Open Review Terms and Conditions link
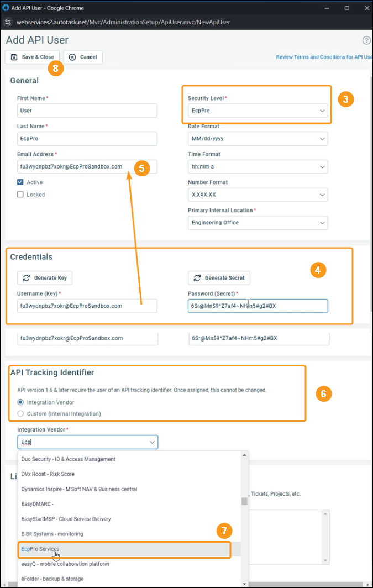This screenshot has height=588, width=373. pos(324,57)
